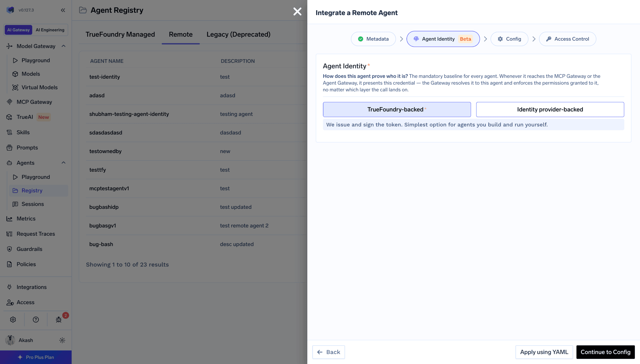Click the Request Traces icon
640x364 pixels.
(x=10, y=234)
